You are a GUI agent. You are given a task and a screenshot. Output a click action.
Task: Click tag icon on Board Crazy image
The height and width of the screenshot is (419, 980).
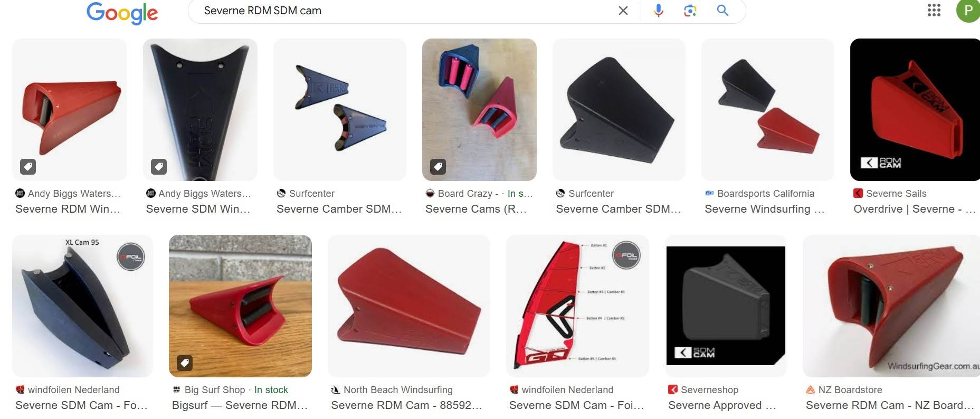coord(437,167)
